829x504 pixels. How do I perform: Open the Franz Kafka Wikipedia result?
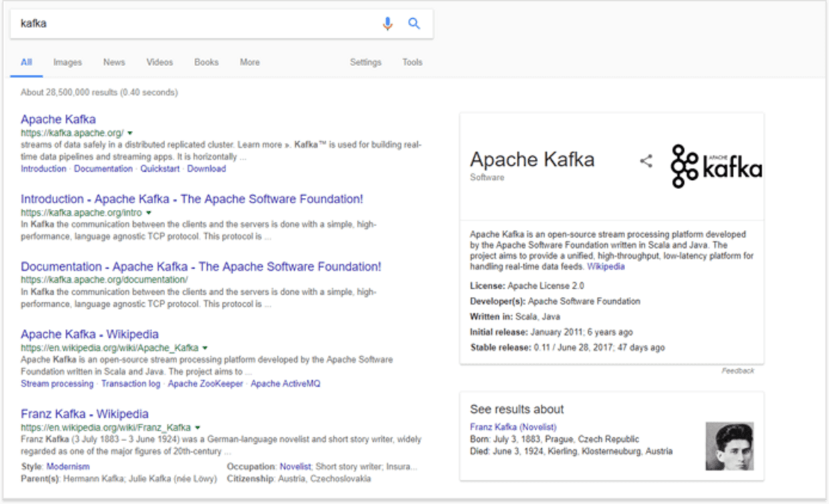pyautogui.click(x=84, y=414)
